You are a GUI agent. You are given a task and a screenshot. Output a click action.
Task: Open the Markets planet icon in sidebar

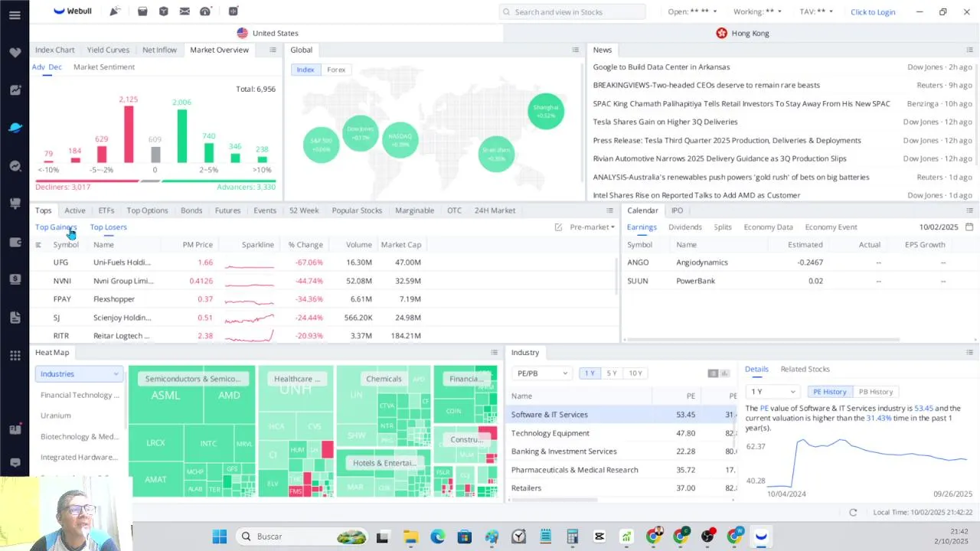click(15, 128)
